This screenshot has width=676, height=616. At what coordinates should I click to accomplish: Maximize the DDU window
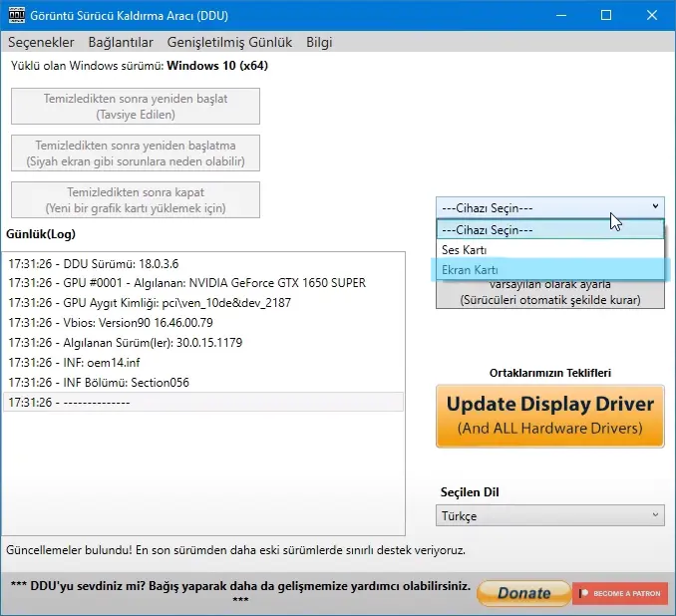click(606, 16)
